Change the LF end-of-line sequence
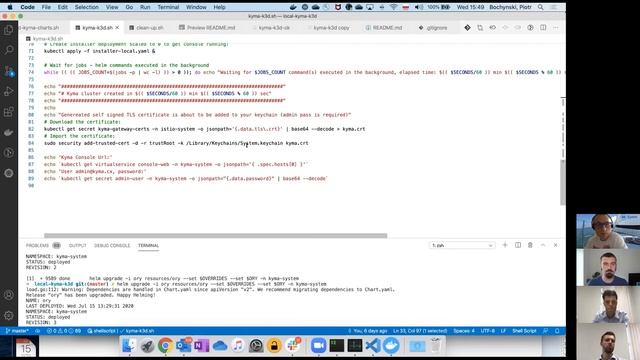Image resolution: width=640 pixels, height=360 pixels. [x=503, y=331]
